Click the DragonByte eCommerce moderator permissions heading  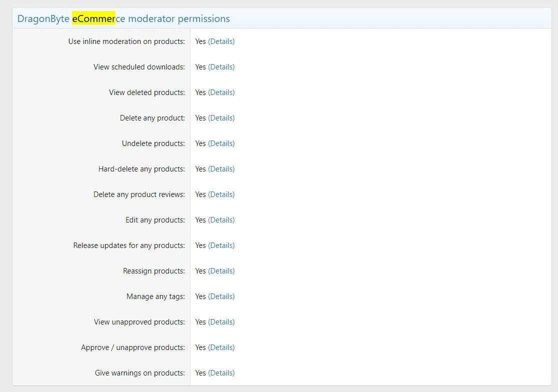123,18
